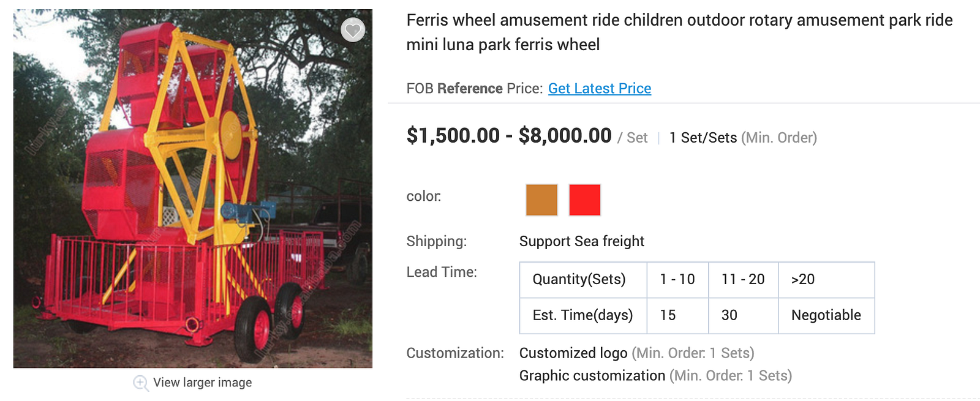Select the orange color swatch
This screenshot has height=401, width=980.
(x=541, y=200)
